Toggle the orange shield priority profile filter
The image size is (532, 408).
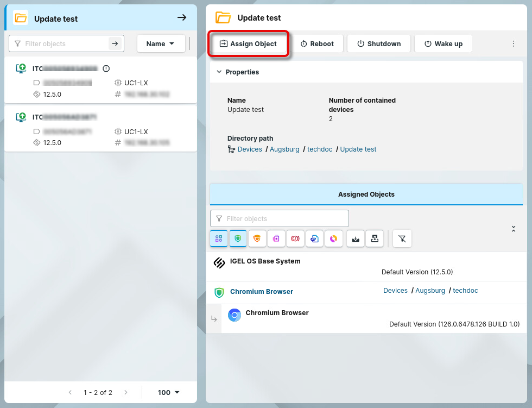pos(257,238)
